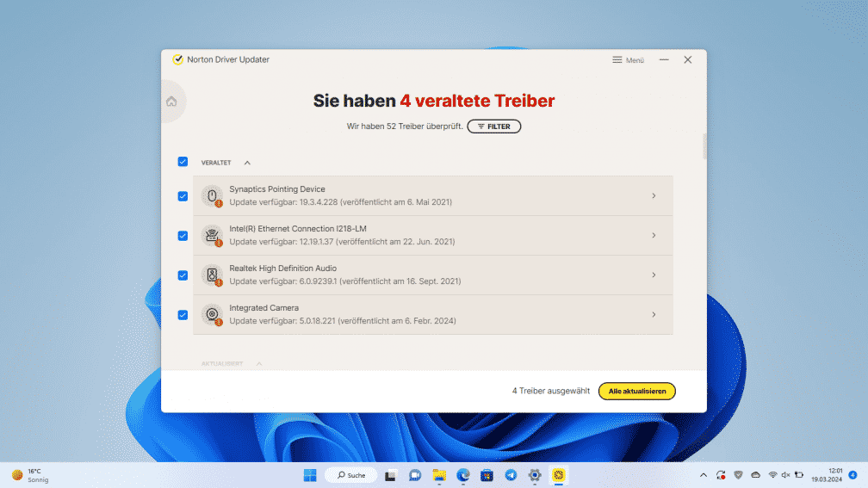Click the taskbar Suche search box
This screenshot has height=488, width=868.
(x=351, y=475)
